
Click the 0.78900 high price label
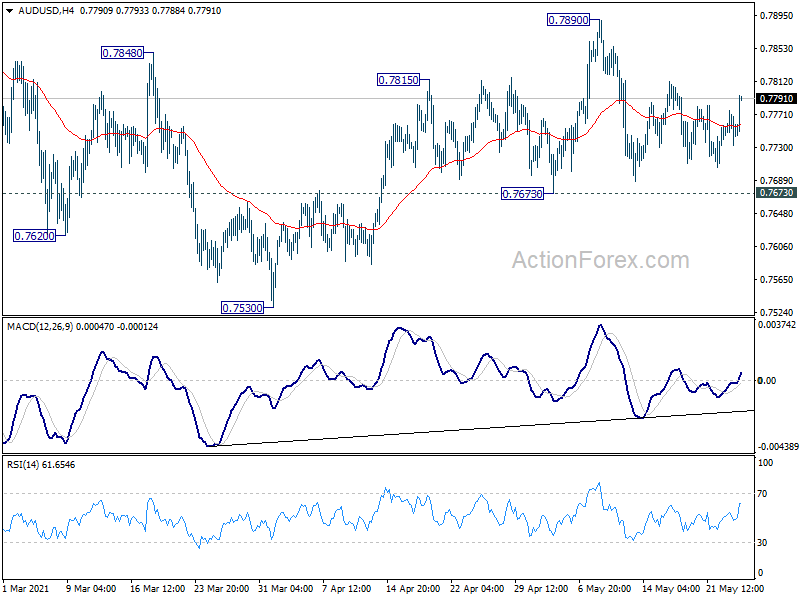point(568,20)
